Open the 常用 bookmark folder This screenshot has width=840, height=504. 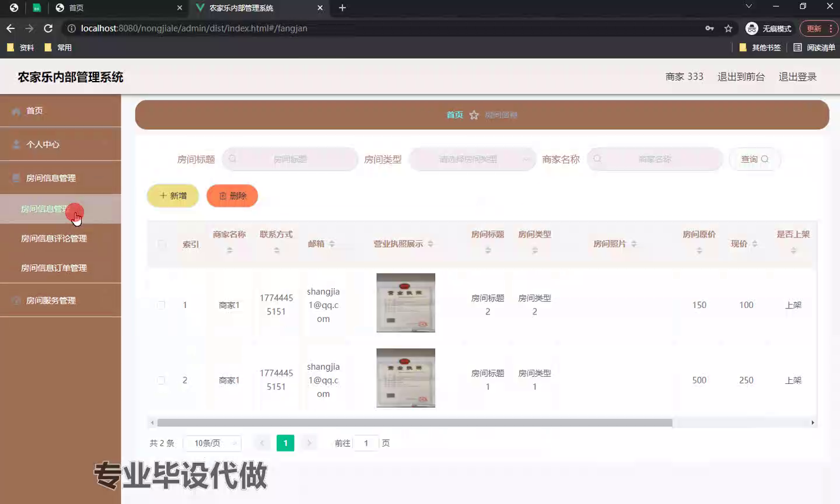pyautogui.click(x=58, y=47)
